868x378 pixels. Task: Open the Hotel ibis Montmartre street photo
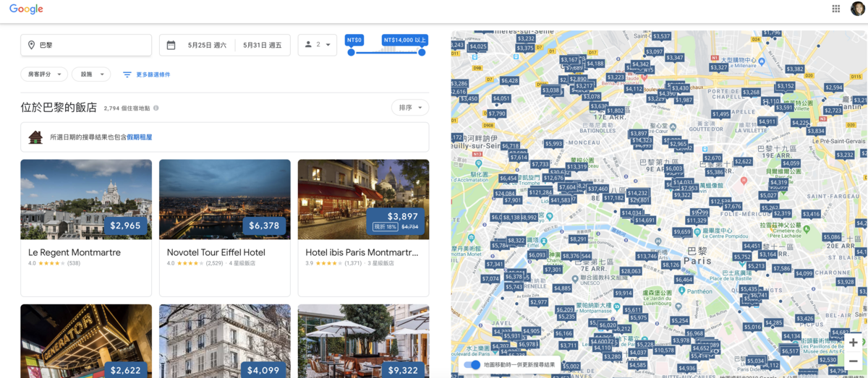coord(363,199)
